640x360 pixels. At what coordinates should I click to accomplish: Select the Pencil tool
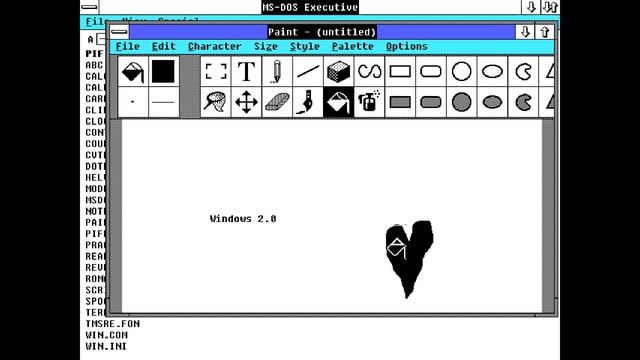tap(277, 71)
